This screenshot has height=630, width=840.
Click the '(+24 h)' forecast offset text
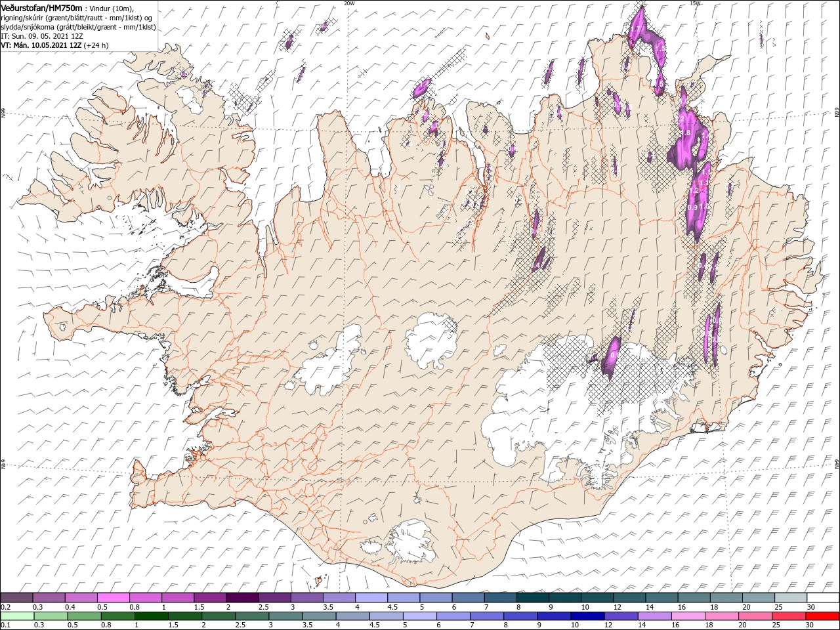(x=96, y=45)
